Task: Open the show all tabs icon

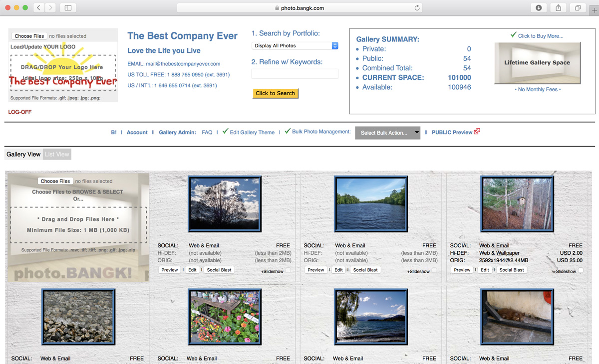Action: tap(578, 8)
